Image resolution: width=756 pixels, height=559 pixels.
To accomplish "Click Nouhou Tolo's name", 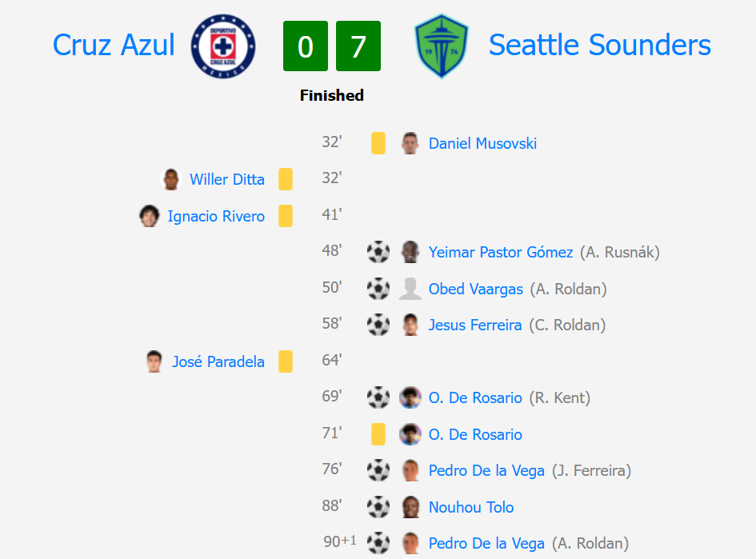I will point(471,507).
